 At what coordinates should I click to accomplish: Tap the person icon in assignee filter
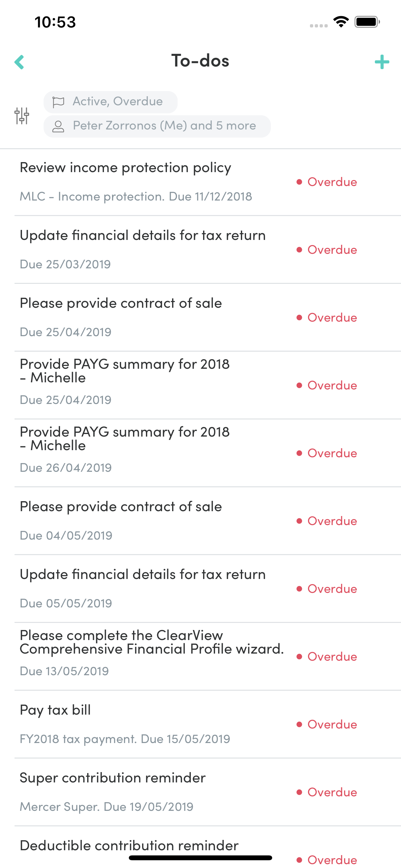click(x=58, y=126)
